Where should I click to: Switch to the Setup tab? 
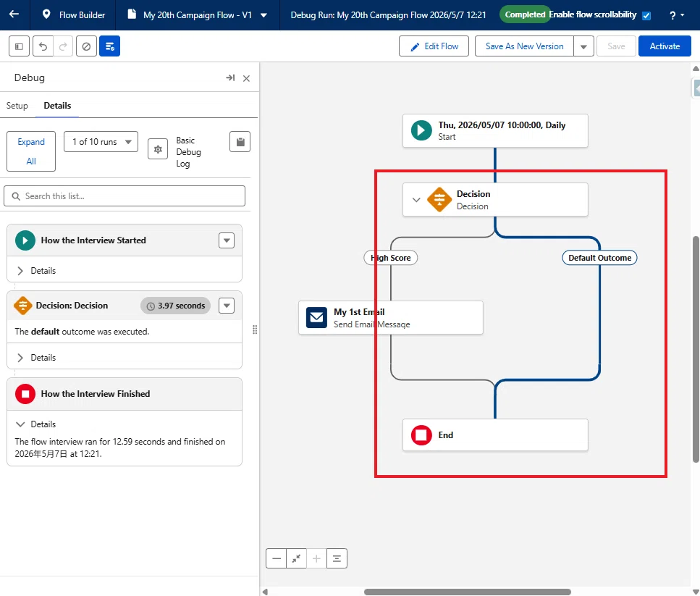click(x=17, y=105)
